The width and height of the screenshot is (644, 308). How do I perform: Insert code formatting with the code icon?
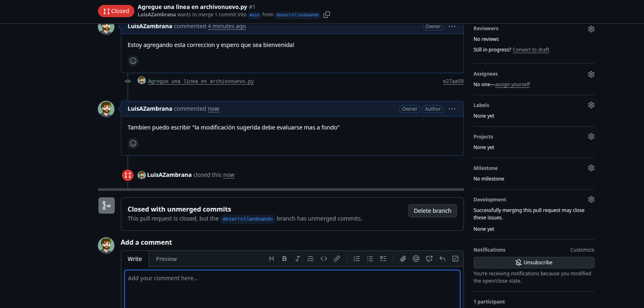click(324, 259)
